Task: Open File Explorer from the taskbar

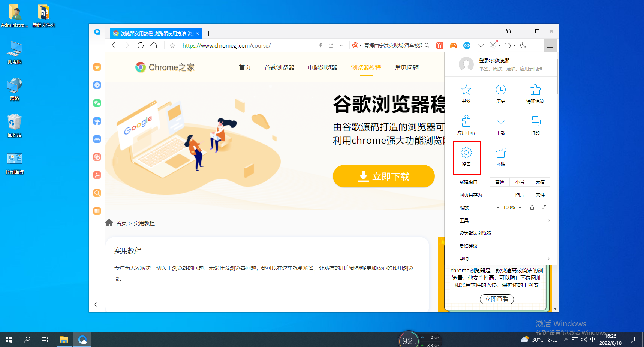Action: pyautogui.click(x=64, y=340)
